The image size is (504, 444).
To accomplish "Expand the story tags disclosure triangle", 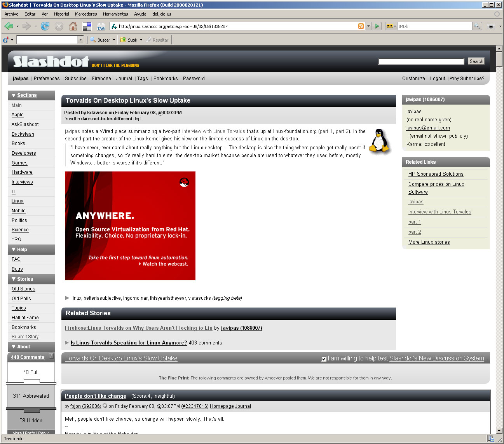I will [67, 298].
